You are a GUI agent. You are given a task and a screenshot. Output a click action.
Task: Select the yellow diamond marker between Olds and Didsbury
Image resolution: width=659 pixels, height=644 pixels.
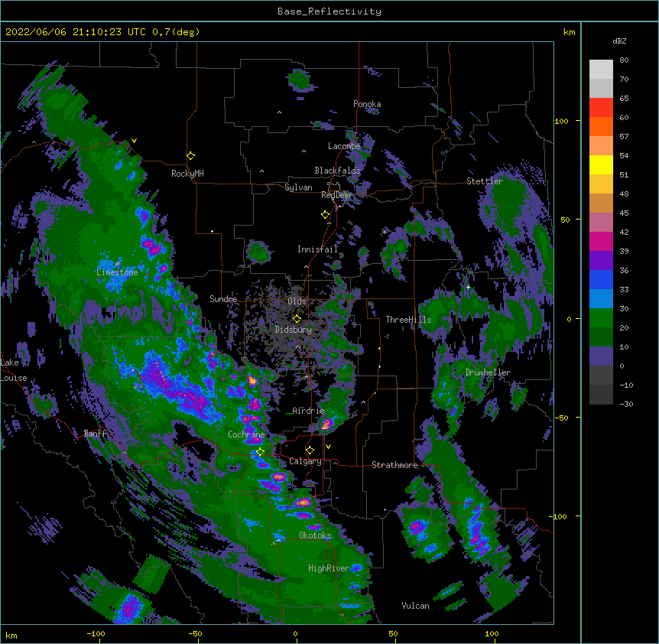[297, 319]
